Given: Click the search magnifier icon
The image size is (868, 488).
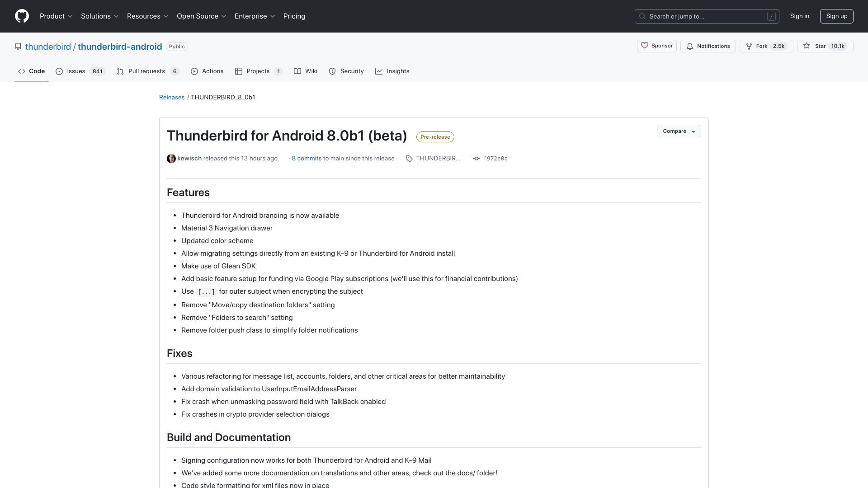Looking at the screenshot, I should pos(642,16).
